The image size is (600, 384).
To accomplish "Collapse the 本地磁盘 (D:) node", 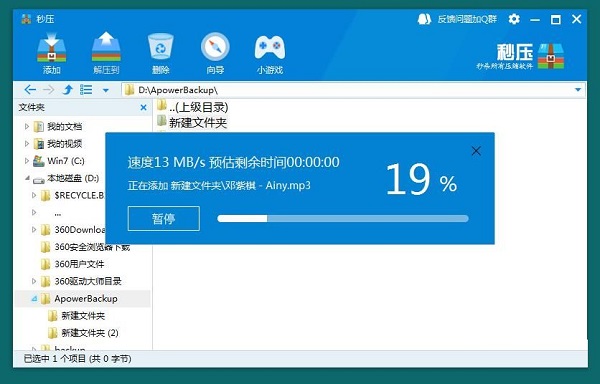I will (27, 178).
